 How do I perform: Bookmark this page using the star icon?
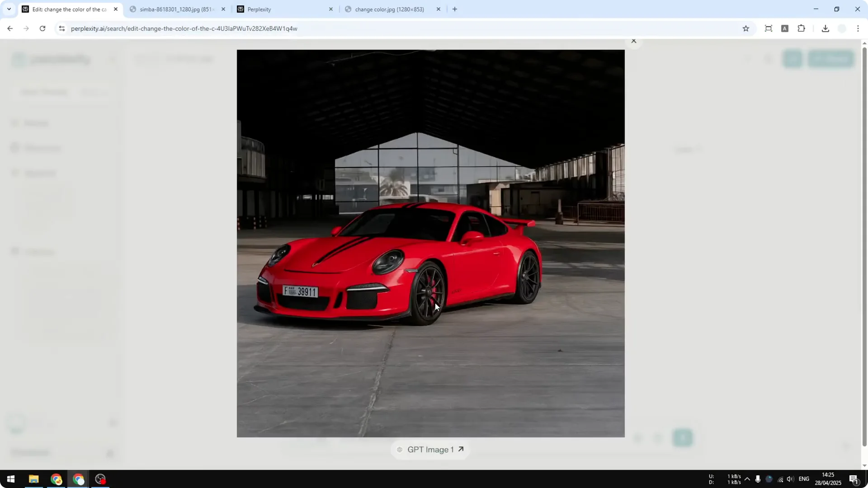click(746, 28)
